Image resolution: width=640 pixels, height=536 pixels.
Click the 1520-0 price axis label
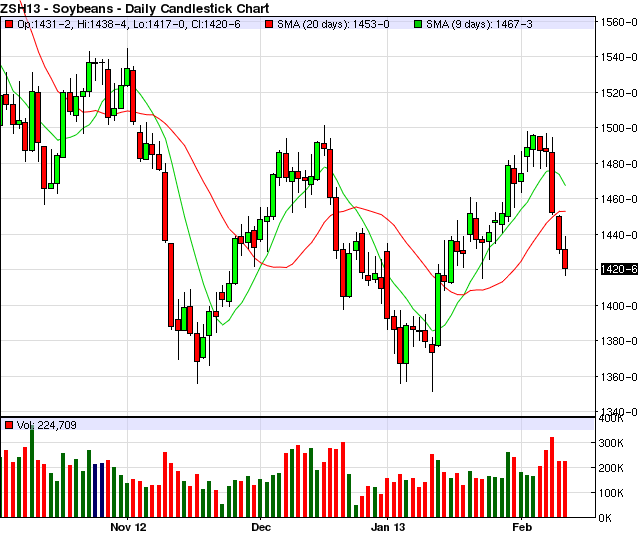tap(618, 93)
